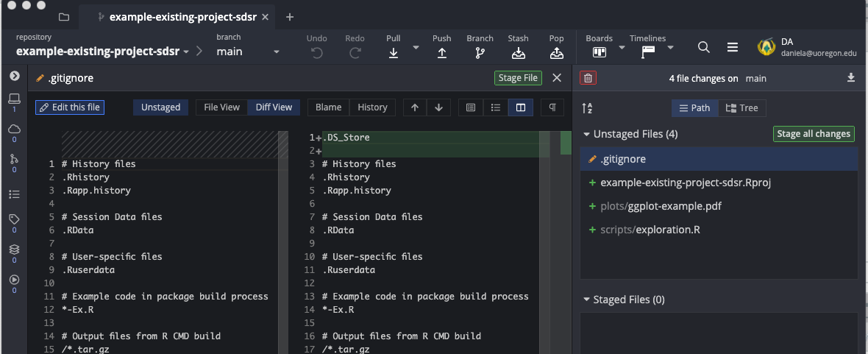This screenshot has width=868, height=354.
Task: Jump to next change with down arrow
Action: 438,107
